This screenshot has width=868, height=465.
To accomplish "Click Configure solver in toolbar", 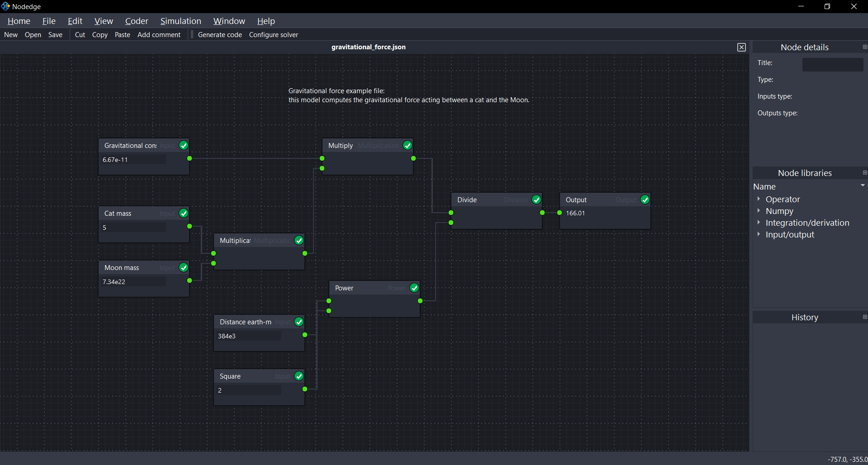I will pos(274,35).
